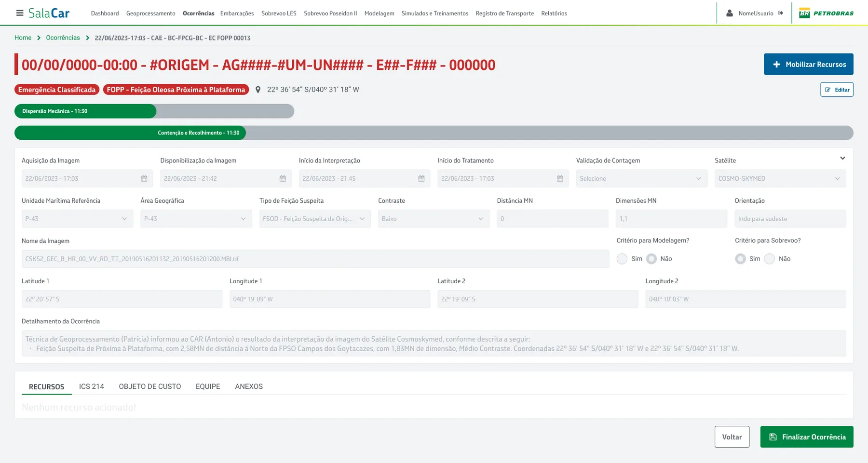Open calendar for Início da Interpretação
Viewport: 868px width, 463px height.
point(421,179)
